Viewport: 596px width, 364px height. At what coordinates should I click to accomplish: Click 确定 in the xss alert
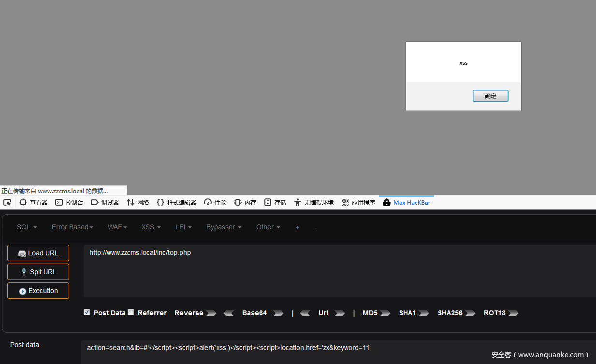coord(490,96)
